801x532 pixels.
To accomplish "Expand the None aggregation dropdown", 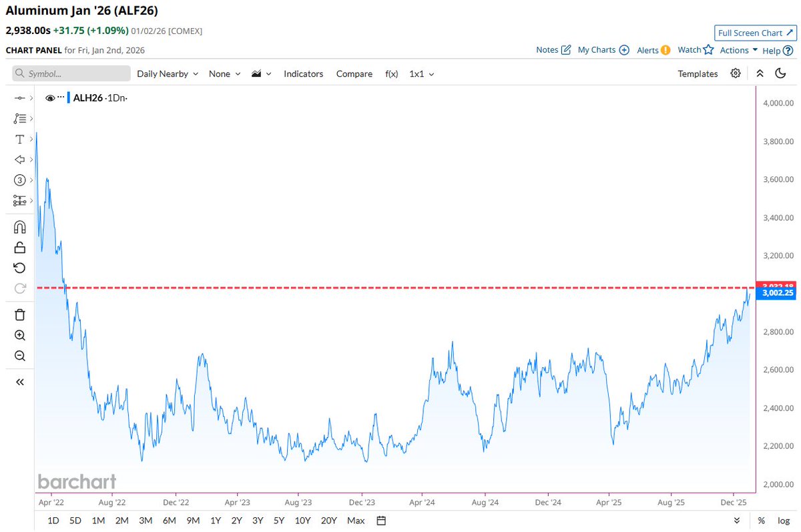I will [224, 73].
